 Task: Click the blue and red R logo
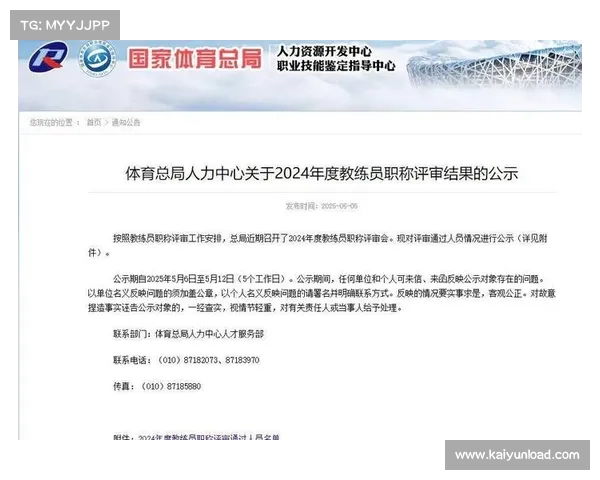[48, 57]
